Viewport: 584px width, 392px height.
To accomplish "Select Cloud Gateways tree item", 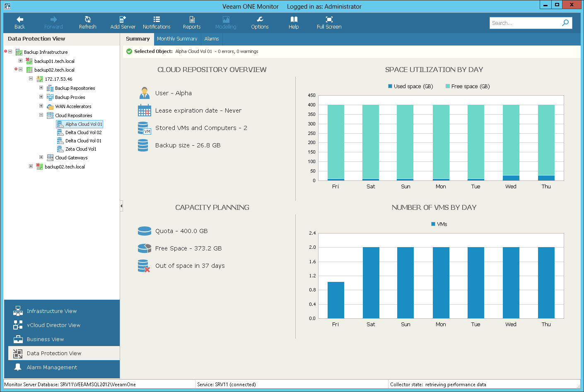I will click(x=71, y=158).
